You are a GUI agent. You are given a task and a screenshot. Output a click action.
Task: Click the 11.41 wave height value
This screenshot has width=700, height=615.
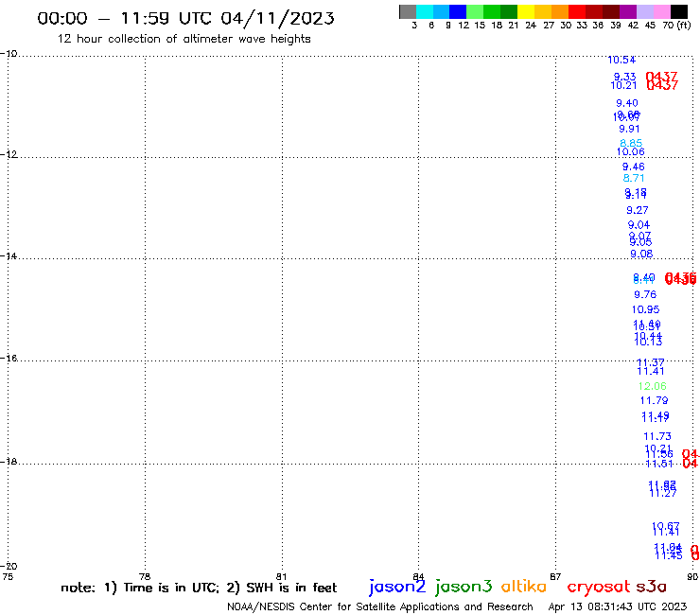click(651, 371)
